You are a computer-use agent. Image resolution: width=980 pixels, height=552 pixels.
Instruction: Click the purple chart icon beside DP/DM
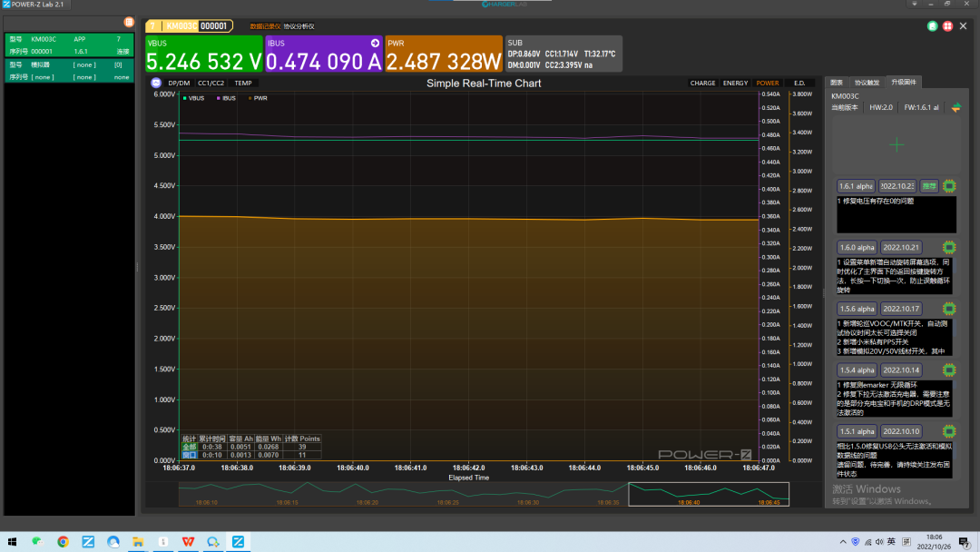156,83
